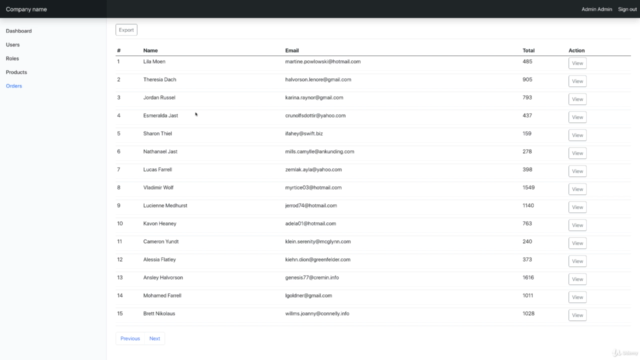Select the name Esmeralda Jast

click(160, 116)
